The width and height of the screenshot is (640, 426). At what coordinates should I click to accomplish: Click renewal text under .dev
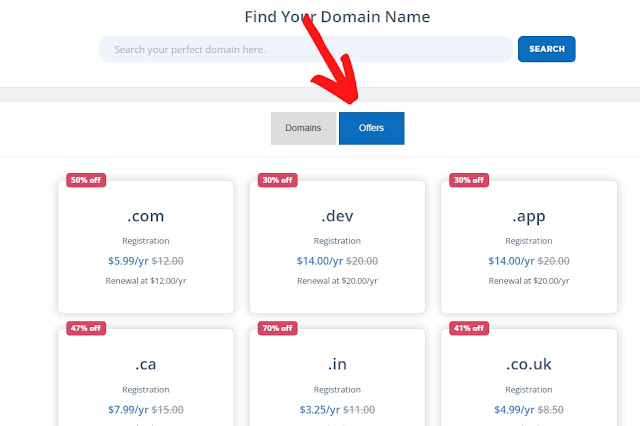[337, 281]
